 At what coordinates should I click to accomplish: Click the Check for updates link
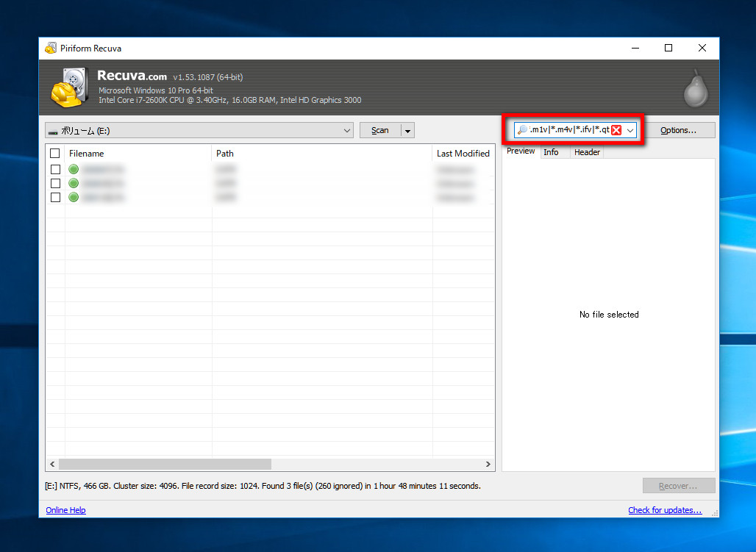click(665, 510)
